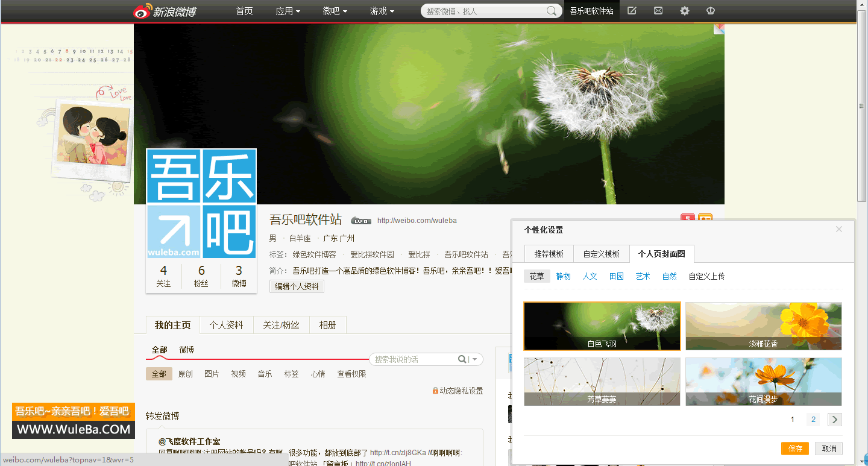868x466 pixels.
Task: Expand the 应用 dropdown menu
Action: 288,11
